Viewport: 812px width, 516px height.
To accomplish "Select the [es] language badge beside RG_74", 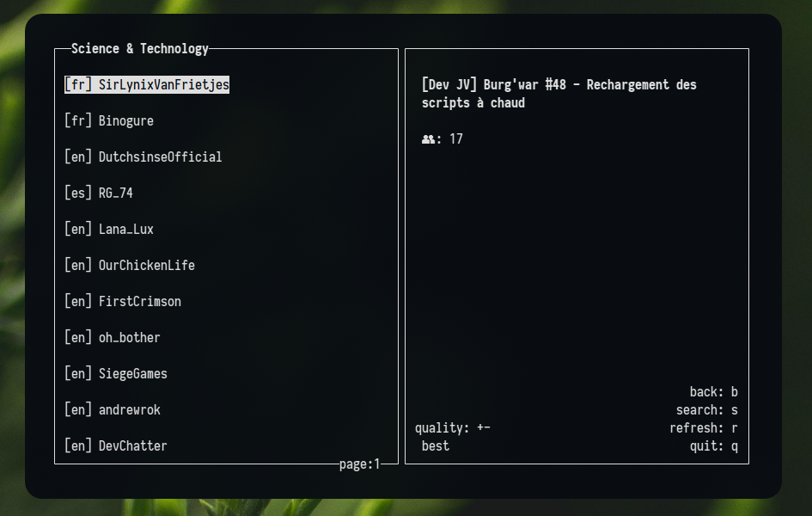I will (76, 193).
